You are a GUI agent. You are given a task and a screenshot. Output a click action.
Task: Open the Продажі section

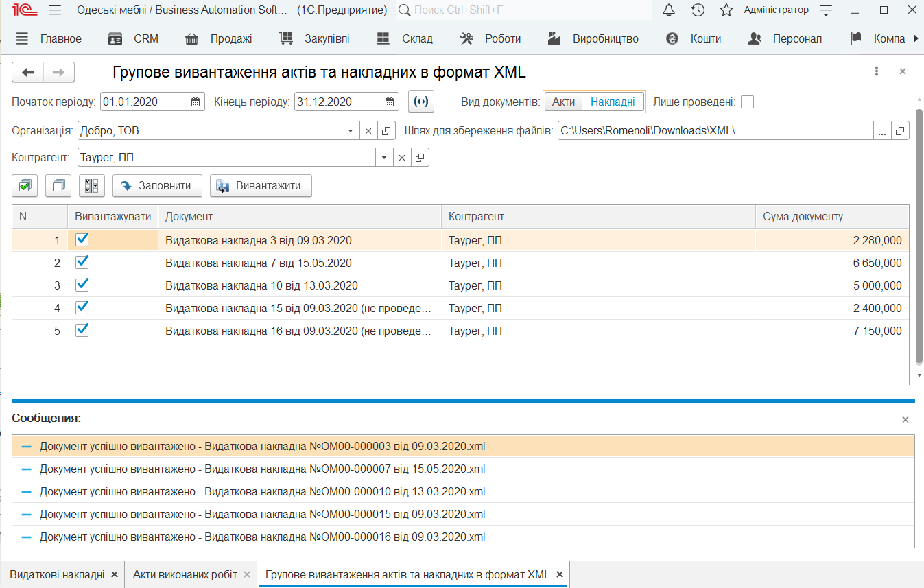pos(219,38)
